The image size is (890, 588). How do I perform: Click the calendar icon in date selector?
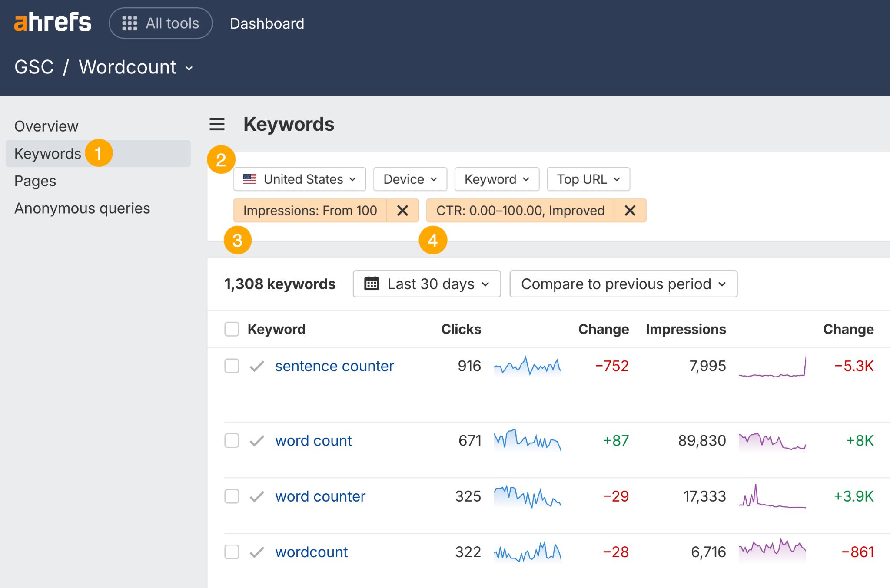tap(372, 283)
